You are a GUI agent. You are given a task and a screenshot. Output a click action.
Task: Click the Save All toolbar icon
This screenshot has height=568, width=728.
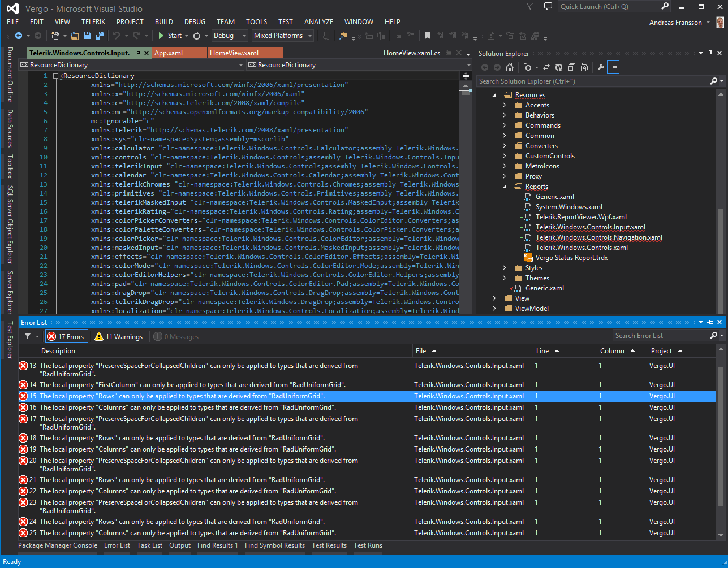(100, 36)
